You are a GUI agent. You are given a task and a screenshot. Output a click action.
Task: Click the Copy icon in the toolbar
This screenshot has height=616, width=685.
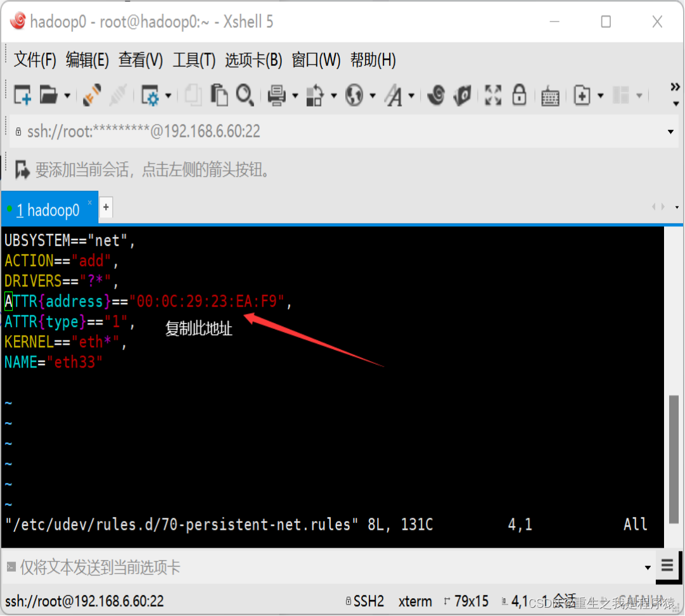[x=193, y=95]
